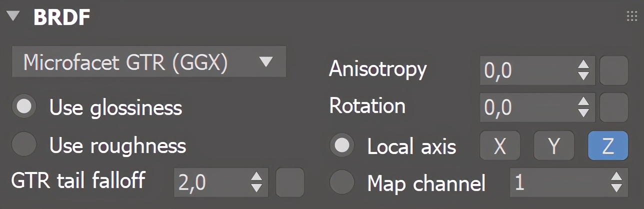The width and height of the screenshot is (644, 209).
Task: Click the Anisotropy spinner arrows
Action: click(583, 70)
